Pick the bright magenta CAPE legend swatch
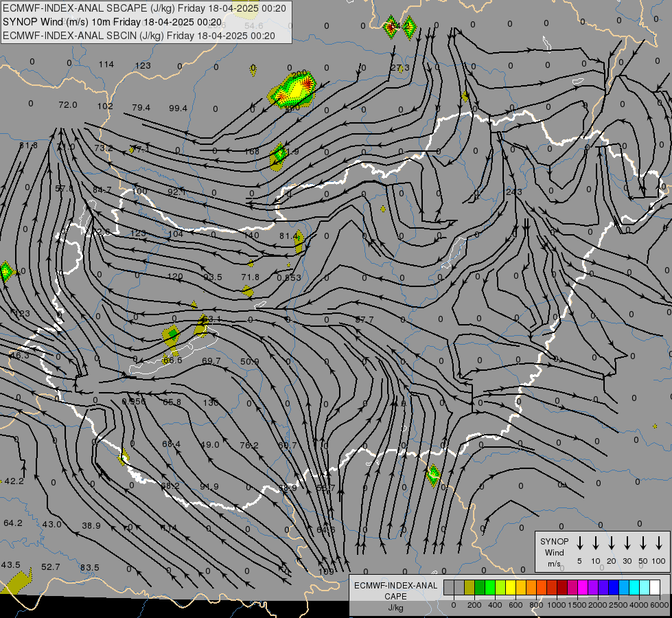 tap(583, 587)
